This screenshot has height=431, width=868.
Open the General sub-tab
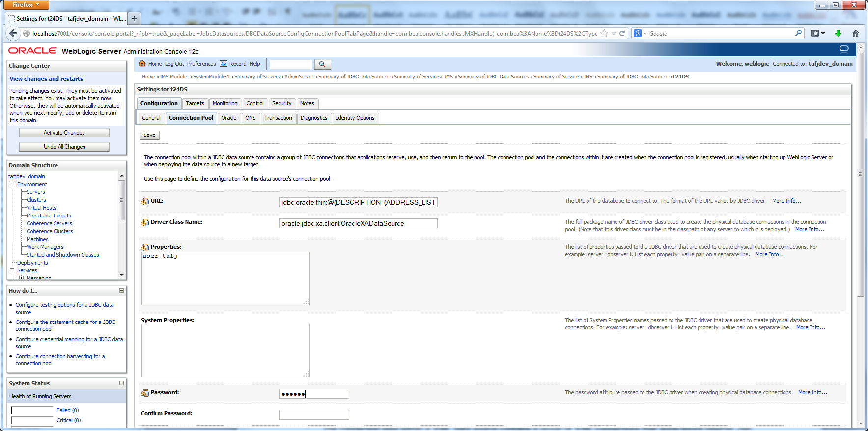pyautogui.click(x=151, y=118)
